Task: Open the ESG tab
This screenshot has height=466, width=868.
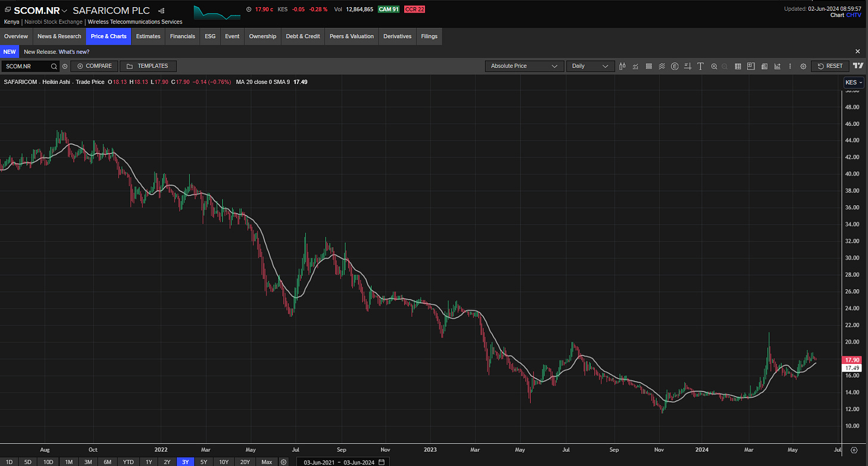Action: coord(210,36)
